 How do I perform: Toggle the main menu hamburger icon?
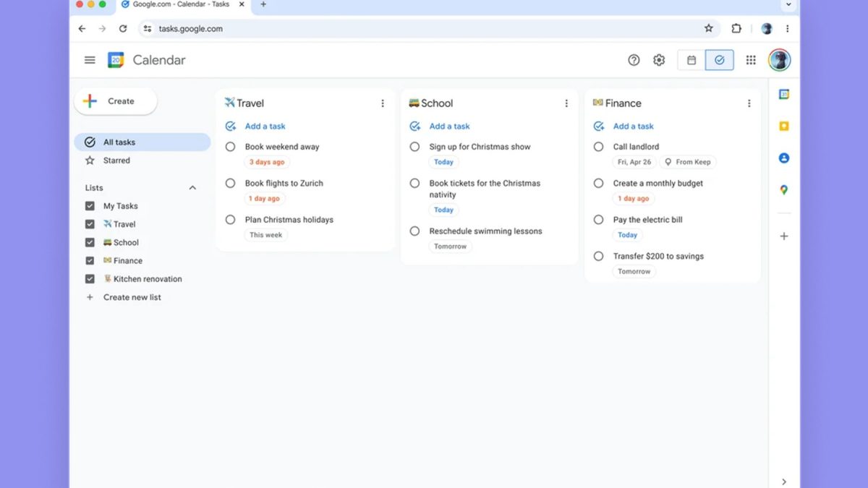(x=90, y=60)
